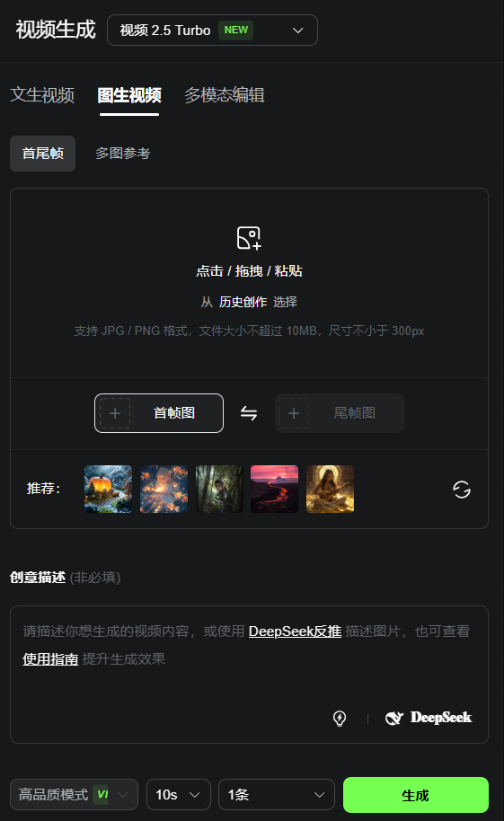Click the DeepSeek logo button
The height and width of the screenshot is (821, 504).
429,718
